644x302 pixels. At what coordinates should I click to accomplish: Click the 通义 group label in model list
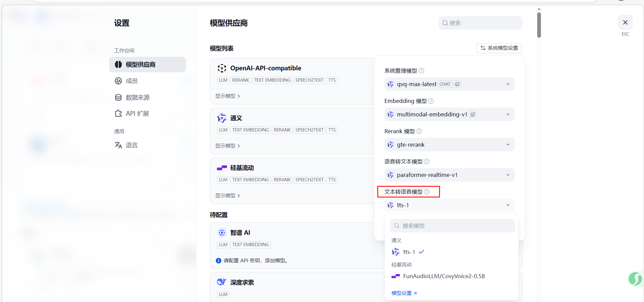(397, 240)
